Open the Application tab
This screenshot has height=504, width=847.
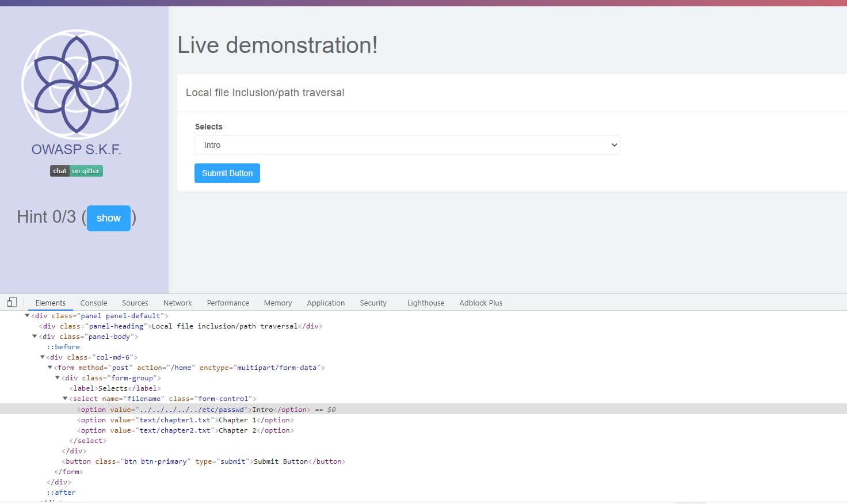326,303
